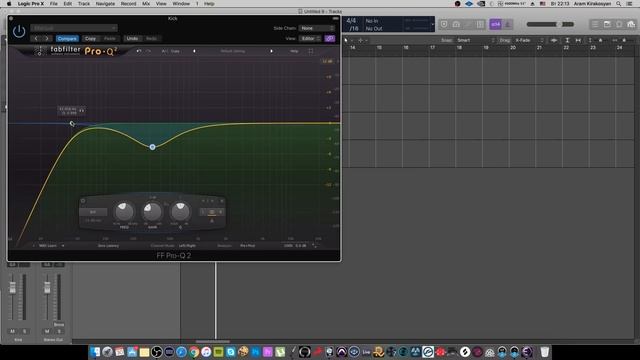Go to previous preset with left arrow
Image resolution: width=640 pixels, height=360 pixels.
[x=36, y=38]
